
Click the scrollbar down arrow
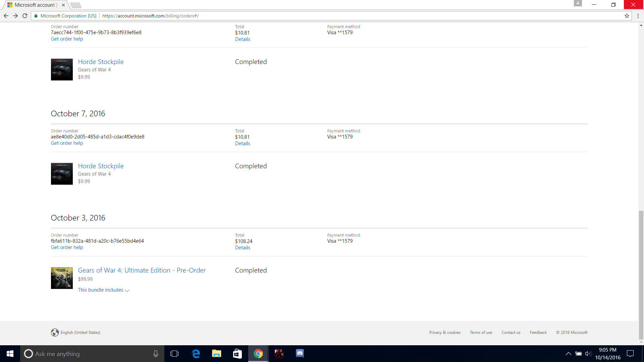click(x=641, y=342)
